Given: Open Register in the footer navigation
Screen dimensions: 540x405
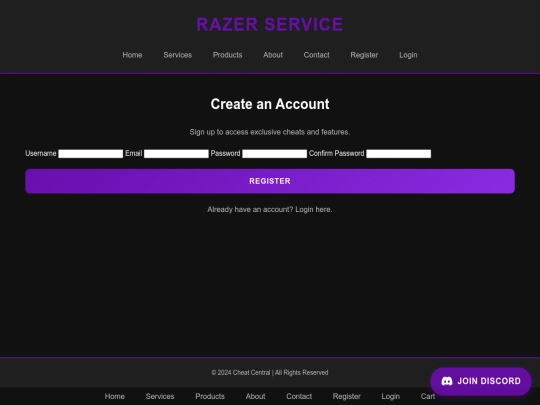Looking at the screenshot, I should 346,396.
